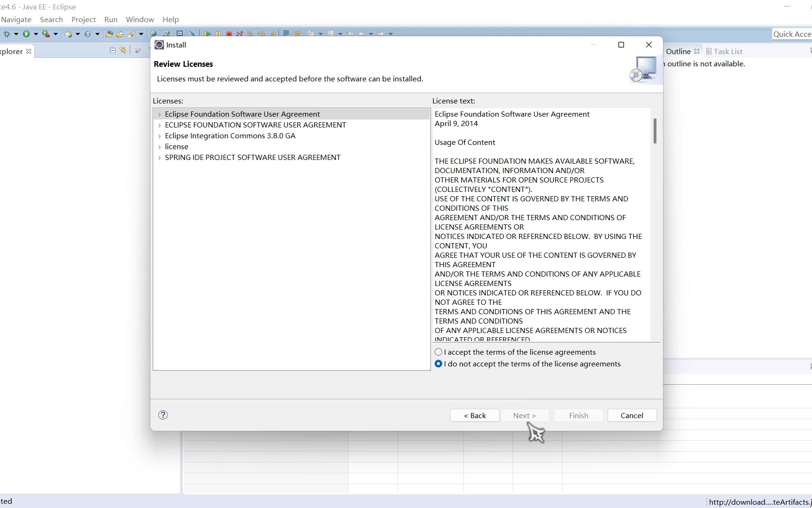812x508 pixels.
Task: Click the green Run button in toolbar
Action: [26, 34]
